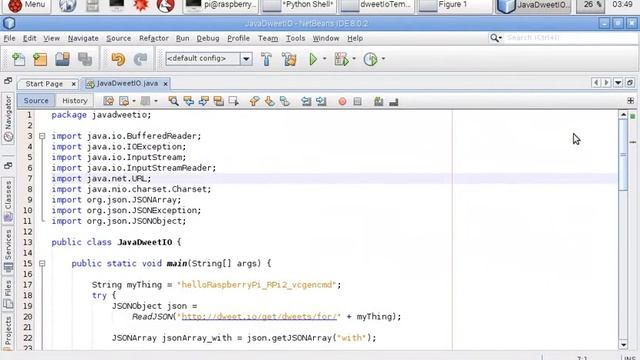Switch to Start Page tab
Viewport: 640px width, 360px height.
click(44, 84)
